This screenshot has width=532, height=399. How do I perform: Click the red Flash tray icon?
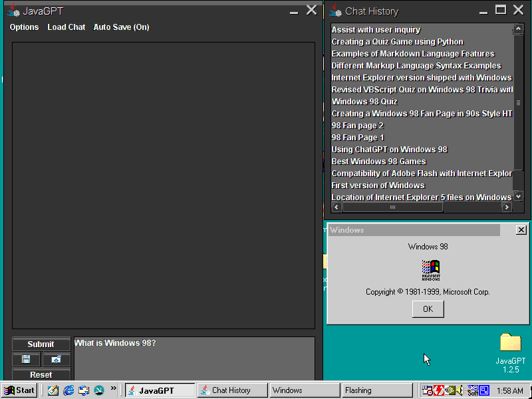point(439,390)
